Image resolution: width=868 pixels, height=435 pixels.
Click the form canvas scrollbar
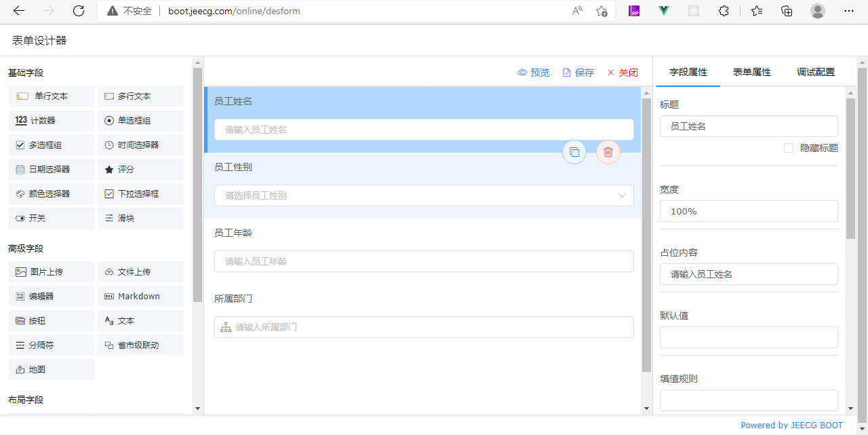coord(646,235)
